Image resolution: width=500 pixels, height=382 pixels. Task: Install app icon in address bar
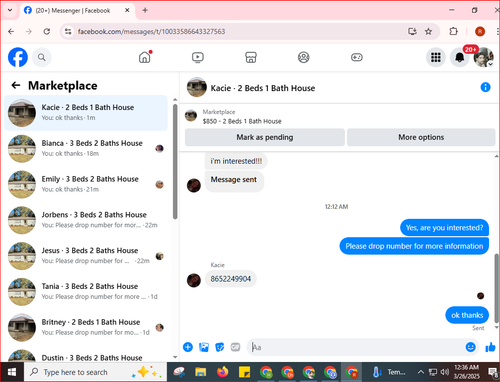412,32
